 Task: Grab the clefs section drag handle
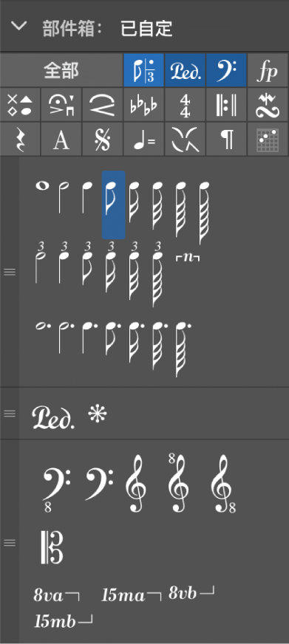[10, 543]
